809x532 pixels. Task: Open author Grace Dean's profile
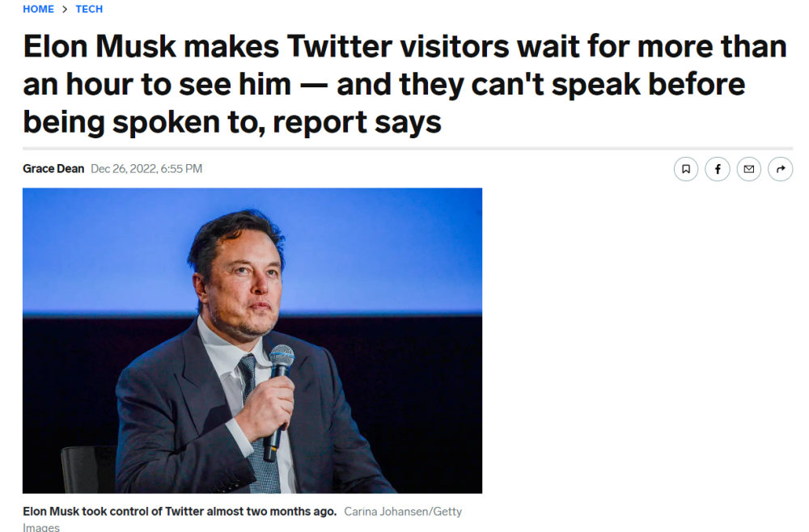tap(53, 169)
